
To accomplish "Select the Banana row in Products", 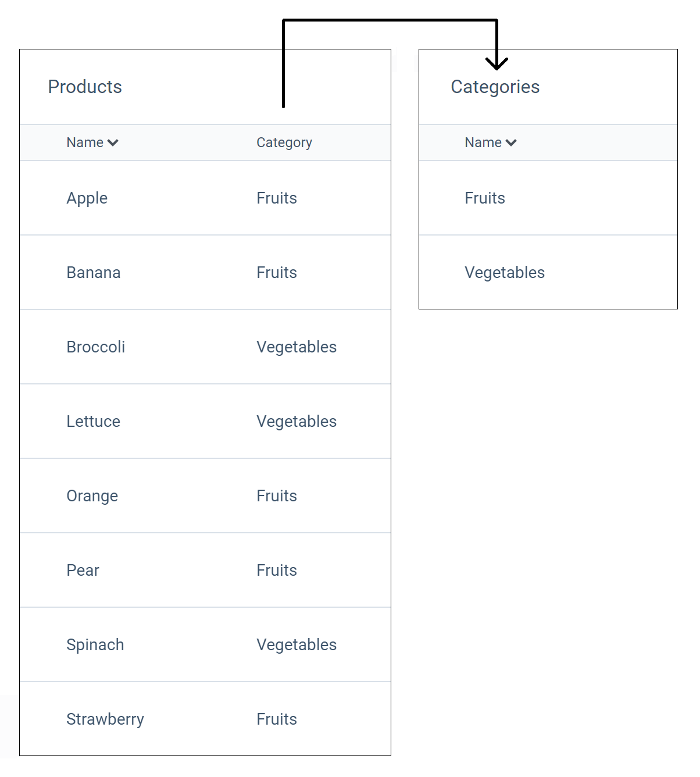I will 93,272.
